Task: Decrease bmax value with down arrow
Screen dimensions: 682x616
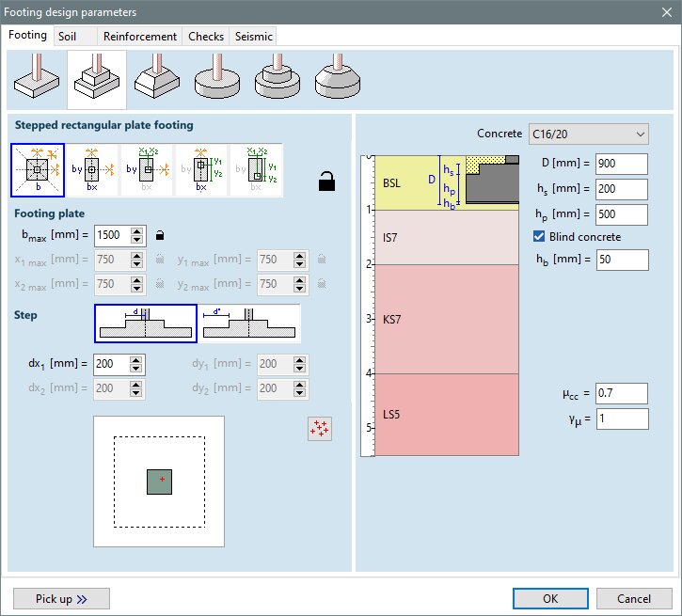Action: (x=137, y=240)
